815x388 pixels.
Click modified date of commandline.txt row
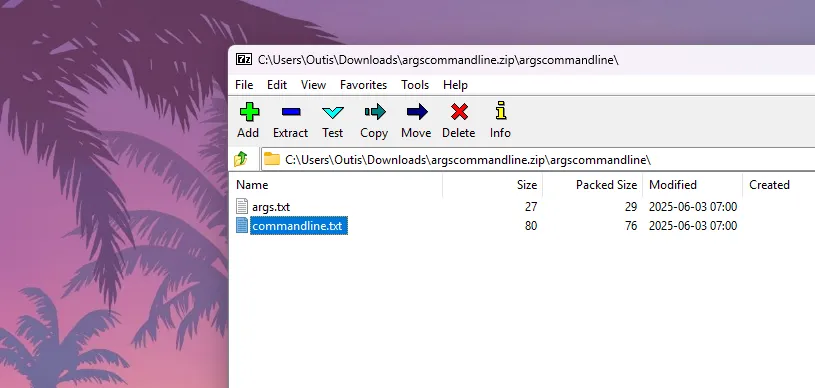[693, 226]
